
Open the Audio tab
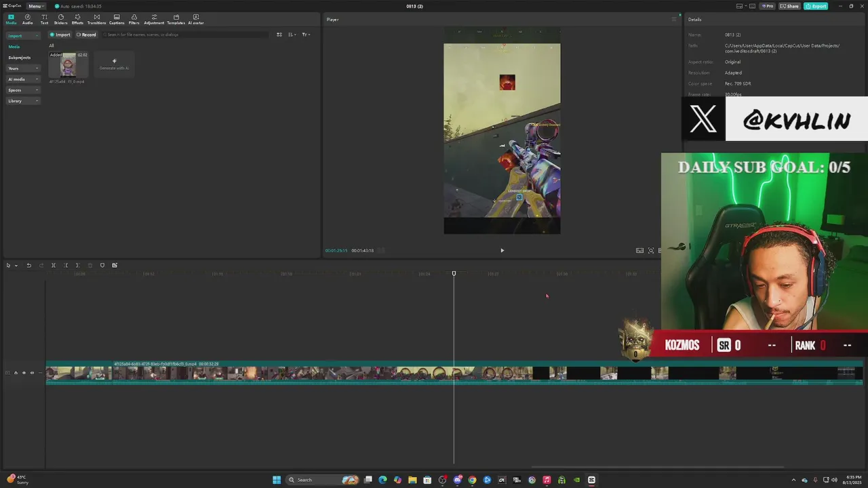pyautogui.click(x=27, y=19)
